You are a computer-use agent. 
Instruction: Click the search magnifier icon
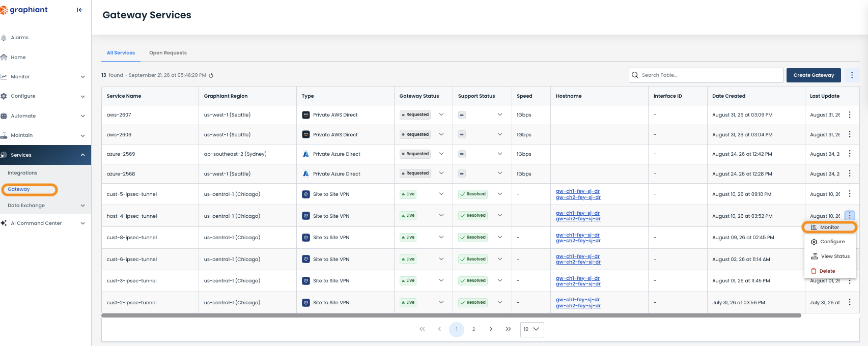click(635, 75)
